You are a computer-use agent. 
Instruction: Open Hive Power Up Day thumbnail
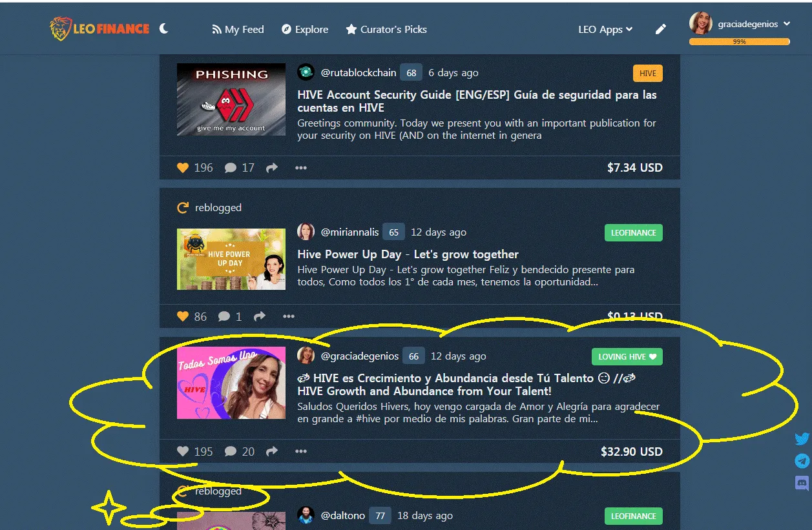[x=231, y=259]
